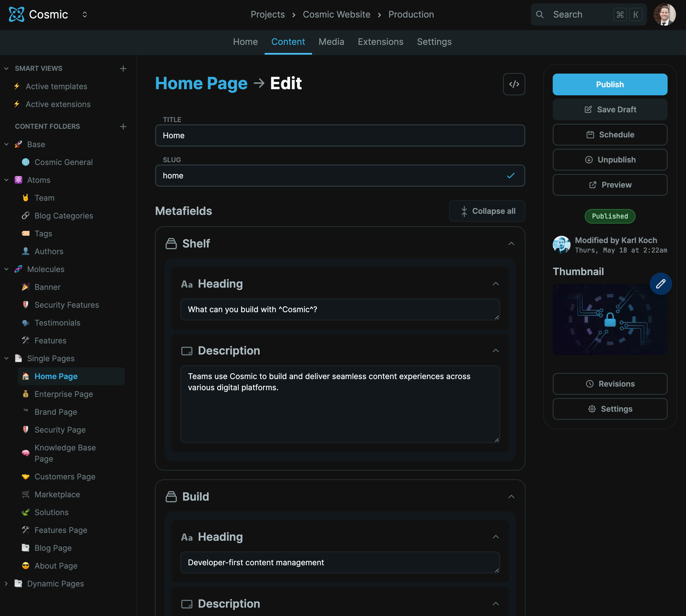Click the Cosmic logo icon
The width and height of the screenshot is (686, 616).
tap(16, 14)
